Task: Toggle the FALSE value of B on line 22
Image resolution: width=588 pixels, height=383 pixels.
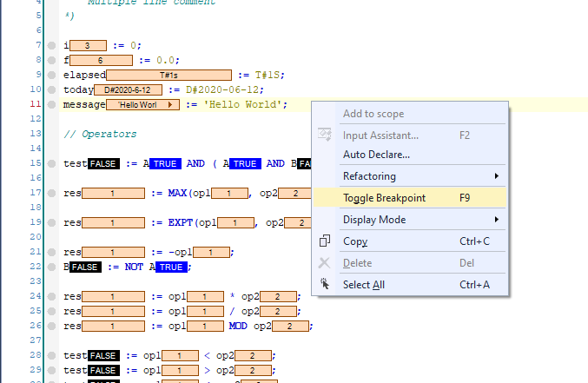Action: 84,267
